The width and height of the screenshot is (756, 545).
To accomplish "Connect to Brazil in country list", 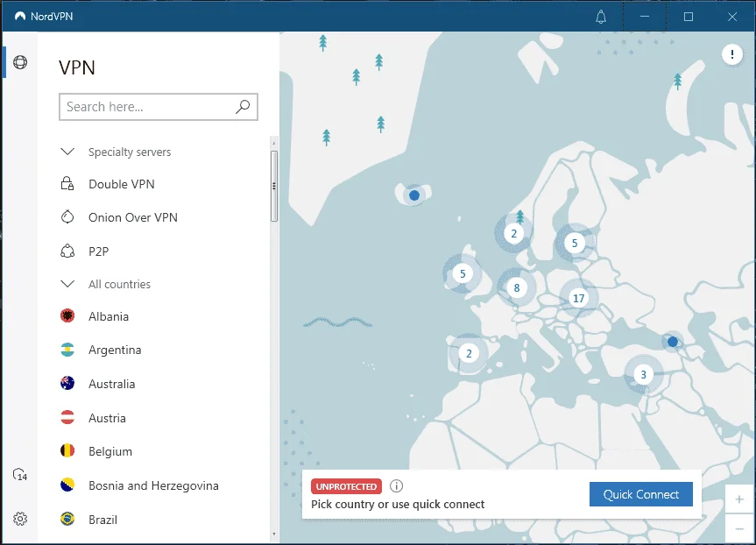I will (102, 520).
